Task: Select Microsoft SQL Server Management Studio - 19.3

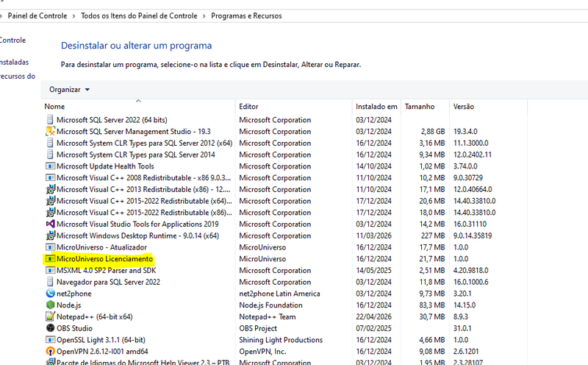Action: [134, 132]
